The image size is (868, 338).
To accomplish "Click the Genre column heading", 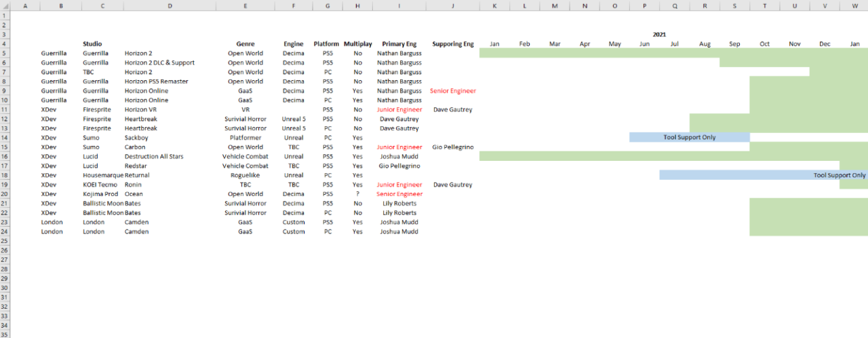I will coord(245,44).
